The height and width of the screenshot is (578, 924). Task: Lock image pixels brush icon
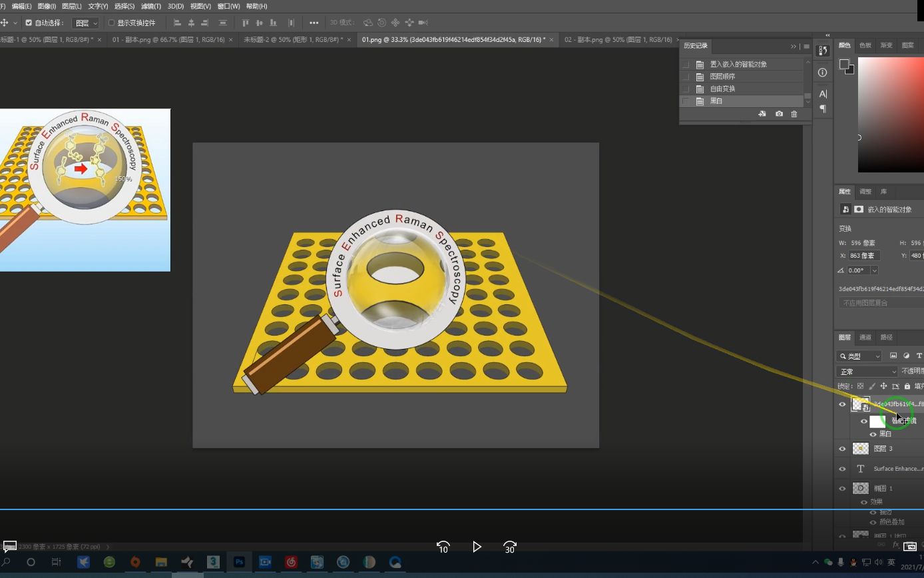click(872, 386)
